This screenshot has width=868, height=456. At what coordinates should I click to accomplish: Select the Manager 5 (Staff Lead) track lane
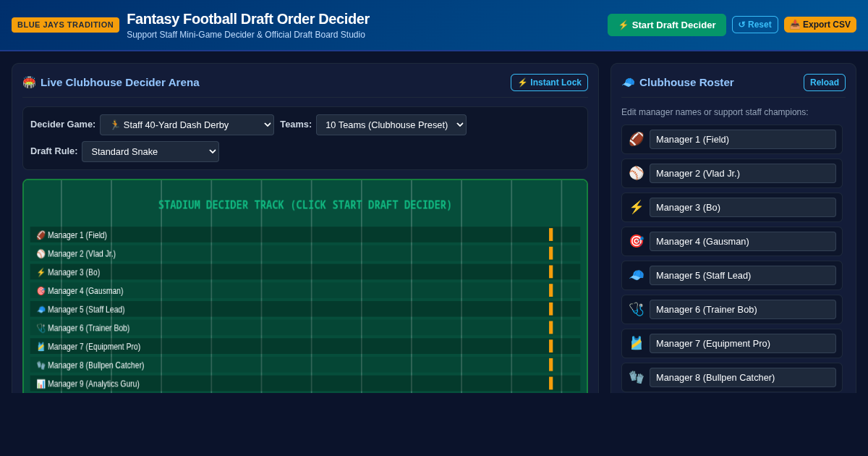tap(305, 309)
